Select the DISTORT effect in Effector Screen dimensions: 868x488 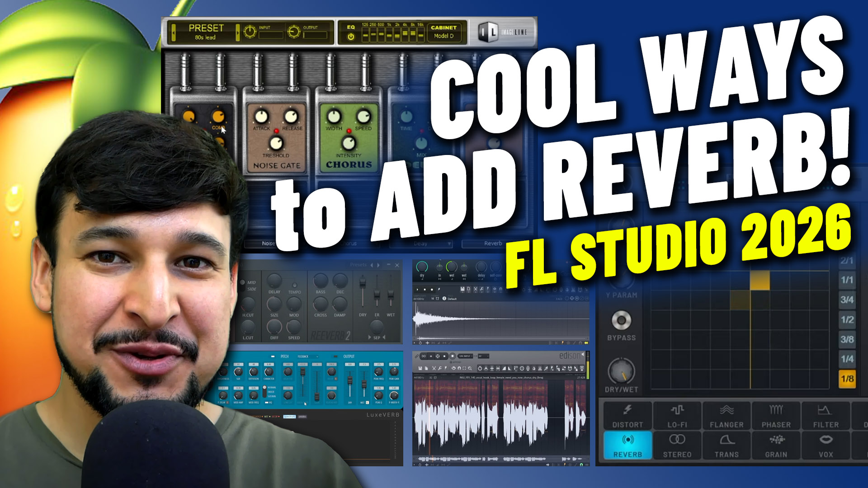(627, 415)
